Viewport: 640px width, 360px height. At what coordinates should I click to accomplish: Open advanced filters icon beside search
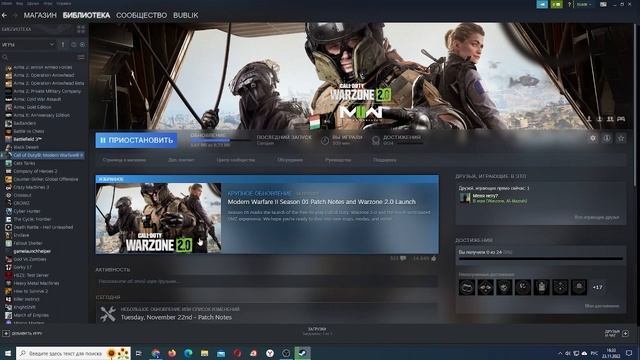tap(81, 57)
